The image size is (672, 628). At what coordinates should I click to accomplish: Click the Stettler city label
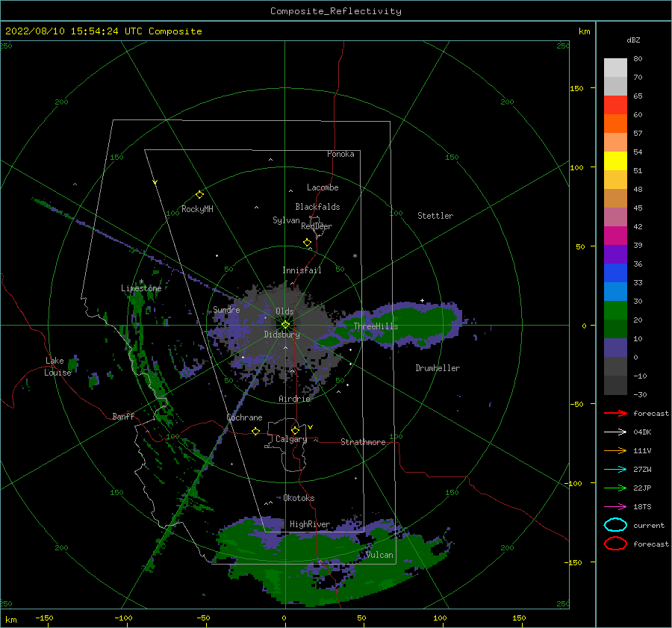point(435,216)
